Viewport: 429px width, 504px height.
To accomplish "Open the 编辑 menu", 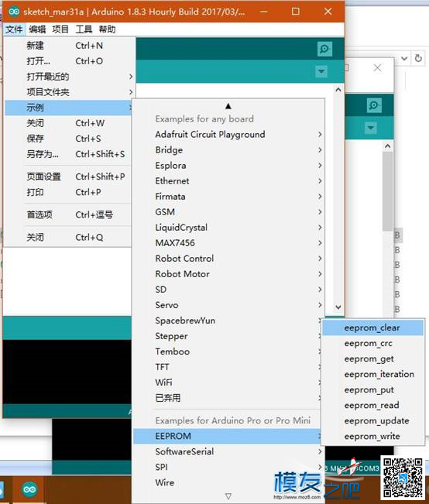I will (x=37, y=29).
